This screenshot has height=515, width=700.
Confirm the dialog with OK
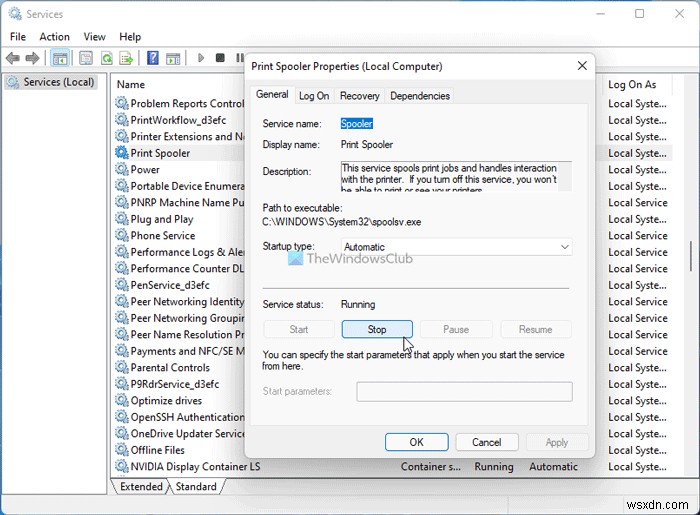click(417, 442)
